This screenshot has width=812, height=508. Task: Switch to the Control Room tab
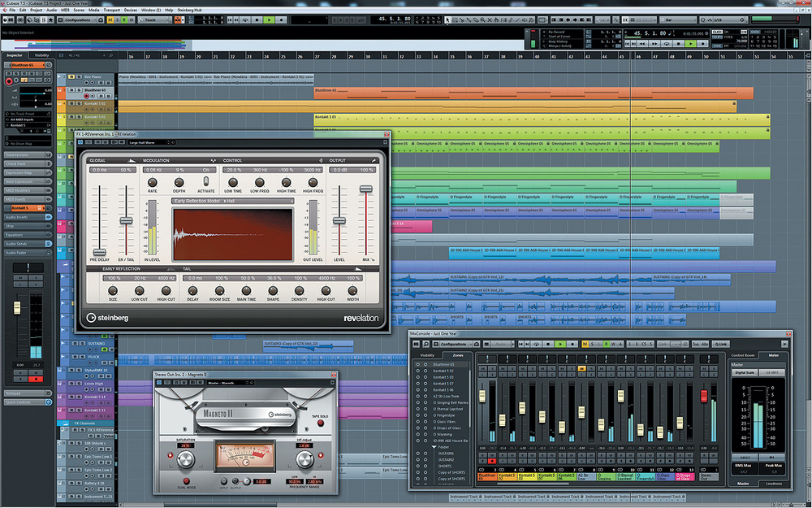pos(743,355)
